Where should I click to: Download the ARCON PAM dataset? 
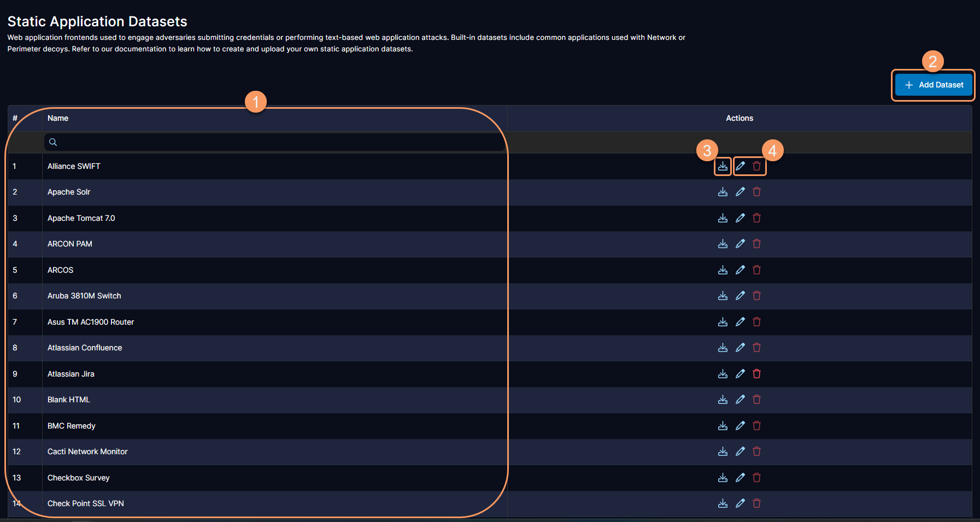(723, 244)
